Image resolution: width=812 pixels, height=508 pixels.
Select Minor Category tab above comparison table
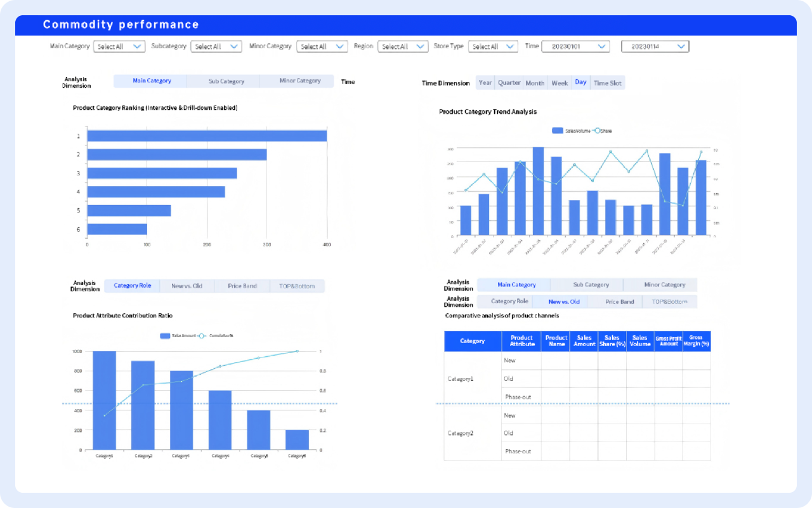[x=664, y=285]
